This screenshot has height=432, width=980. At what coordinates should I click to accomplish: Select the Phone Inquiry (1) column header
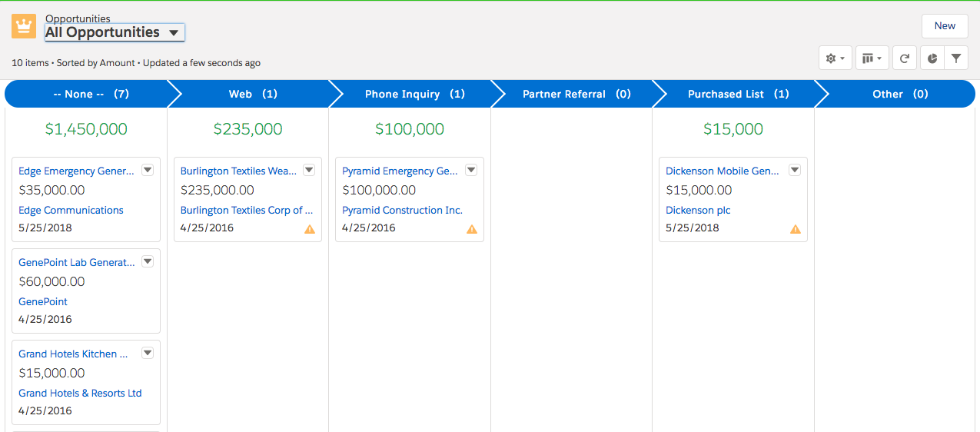point(415,94)
